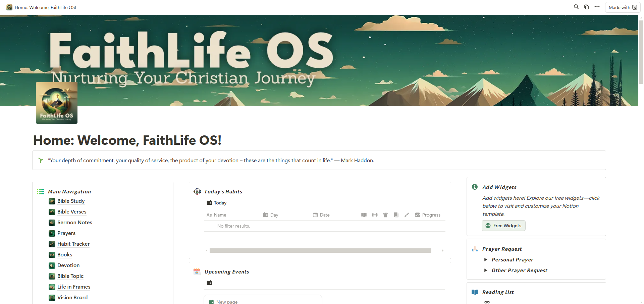Click the Books page icon
644x304 pixels.
click(52, 255)
